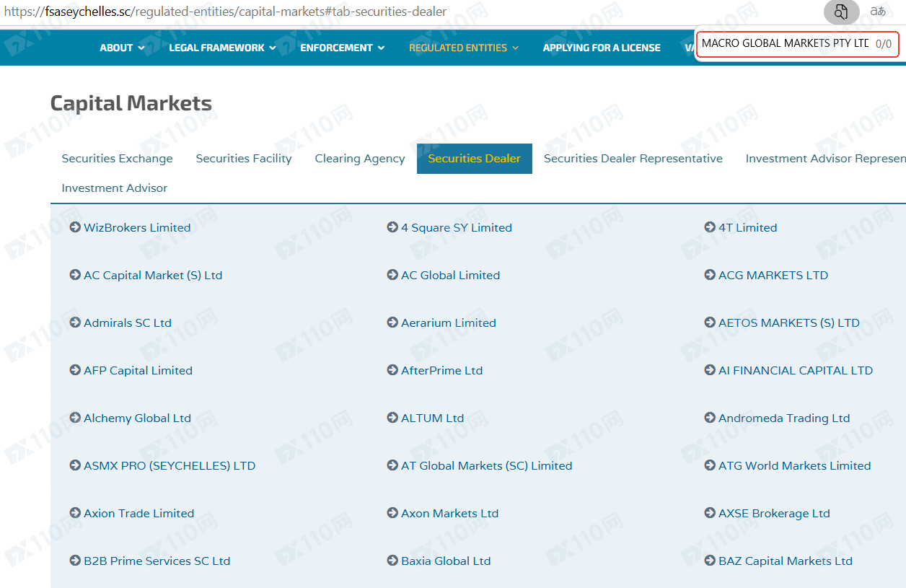Click arrow icon beside 4 Square SY Limited
The height and width of the screenshot is (588, 906).
click(x=392, y=227)
